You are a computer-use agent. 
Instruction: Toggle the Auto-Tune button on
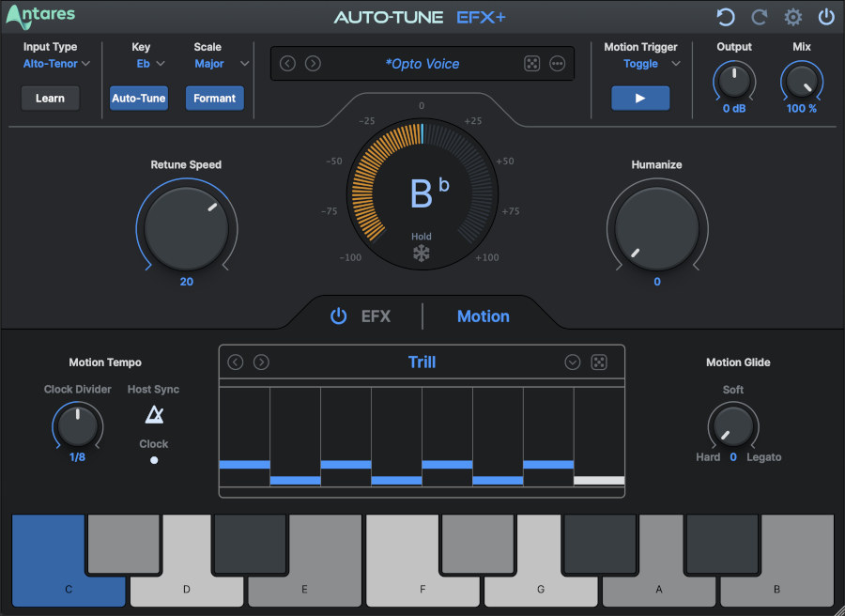(x=139, y=98)
